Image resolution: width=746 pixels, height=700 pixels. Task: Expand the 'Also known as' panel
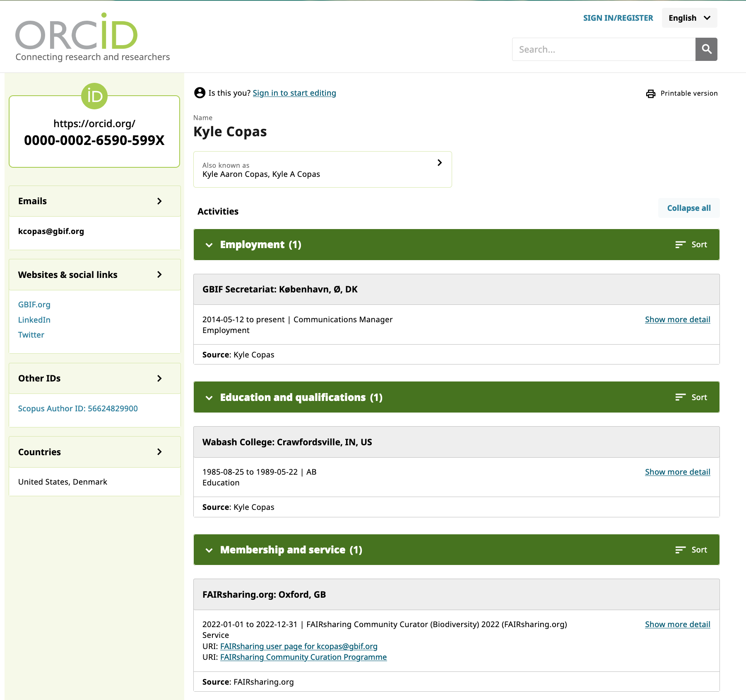coord(440,163)
